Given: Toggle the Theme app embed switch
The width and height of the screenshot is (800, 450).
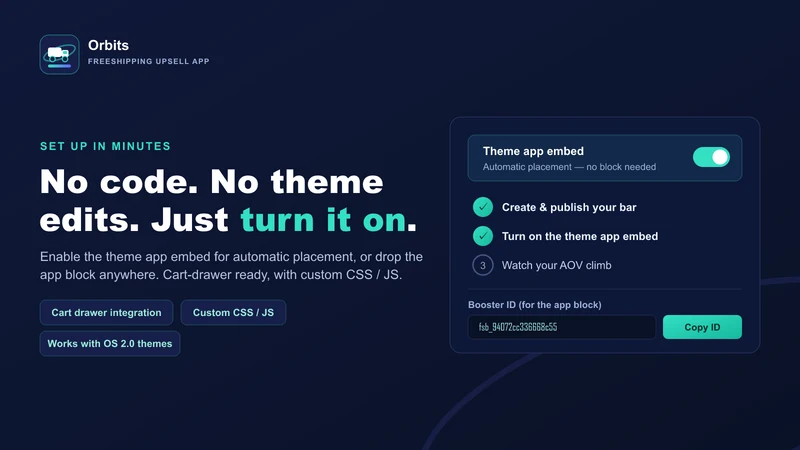Looking at the screenshot, I should [x=711, y=157].
